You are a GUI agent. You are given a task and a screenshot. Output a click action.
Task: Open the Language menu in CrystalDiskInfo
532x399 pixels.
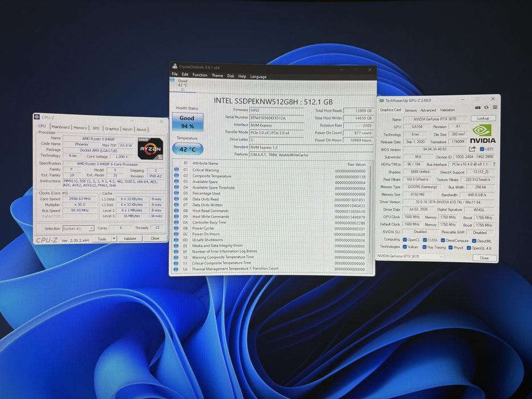[x=258, y=77]
